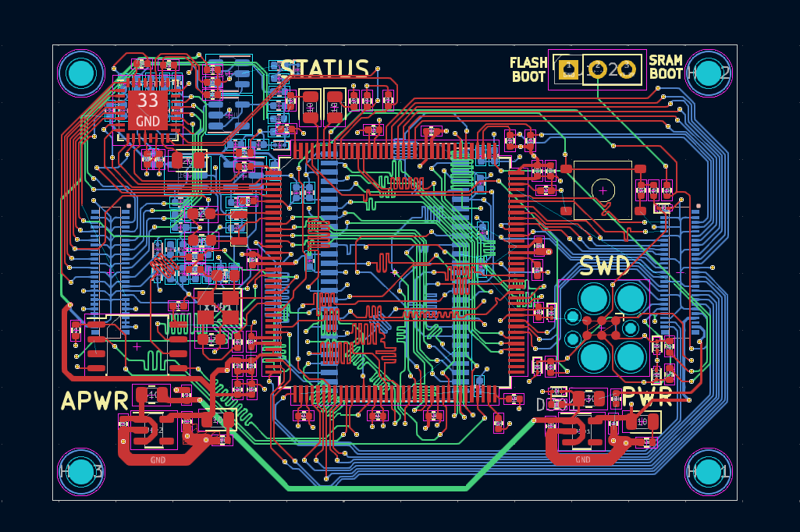Select the APWR silkscreen label
Screen dimensions: 800x532
[95, 401]
